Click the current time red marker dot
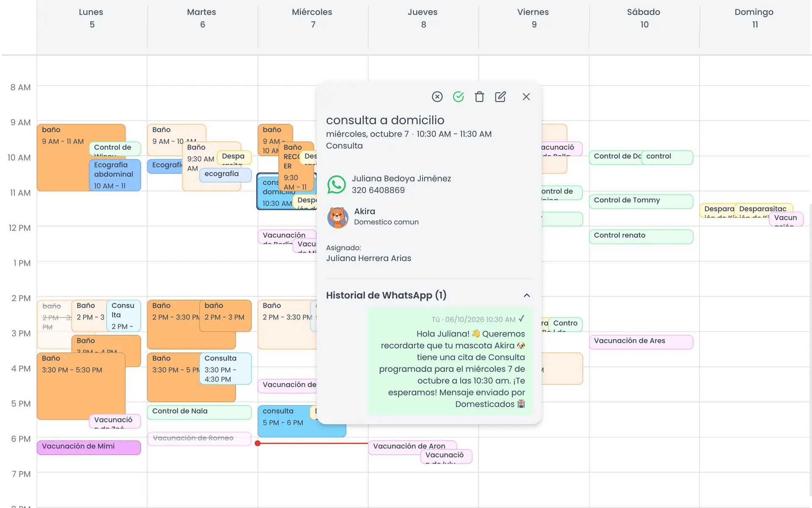The height and width of the screenshot is (508, 812). coord(258,443)
